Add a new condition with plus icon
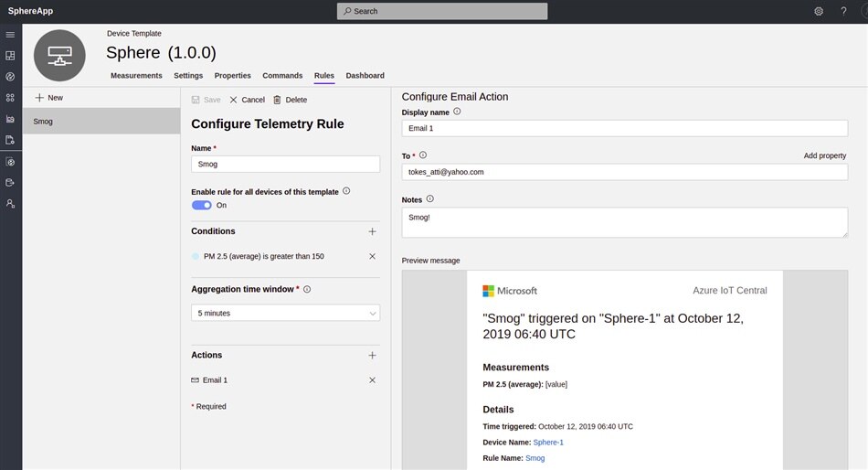Image resolution: width=868 pixels, height=470 pixels. point(372,232)
